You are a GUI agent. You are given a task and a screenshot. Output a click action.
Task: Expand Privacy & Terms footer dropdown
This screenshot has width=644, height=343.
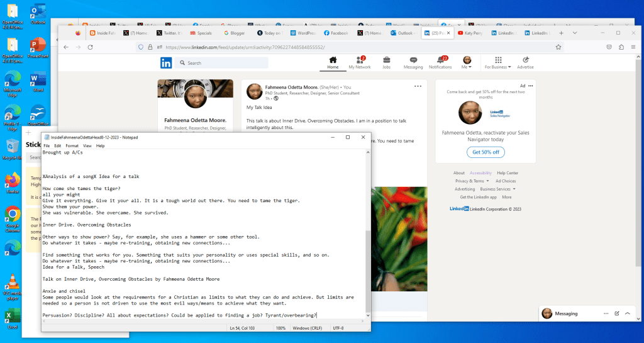[x=471, y=181]
